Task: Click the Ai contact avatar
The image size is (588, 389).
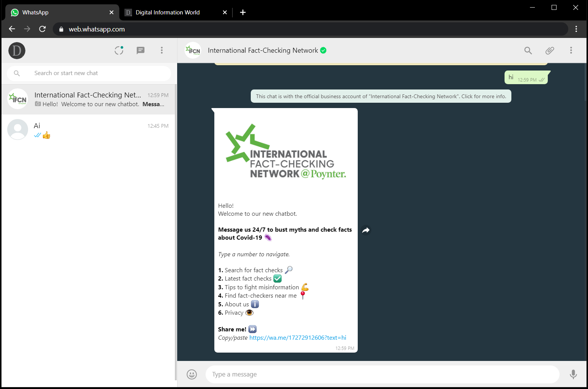Action: coord(18,129)
